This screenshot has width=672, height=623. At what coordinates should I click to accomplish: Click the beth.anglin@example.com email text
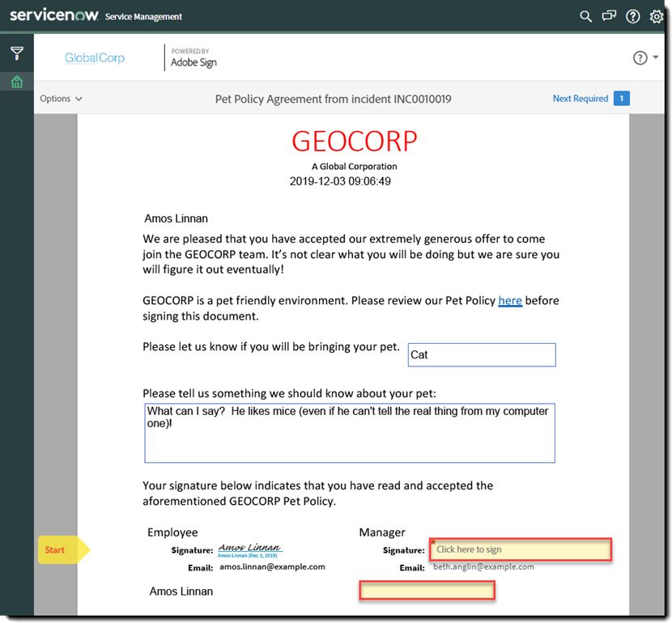point(483,567)
